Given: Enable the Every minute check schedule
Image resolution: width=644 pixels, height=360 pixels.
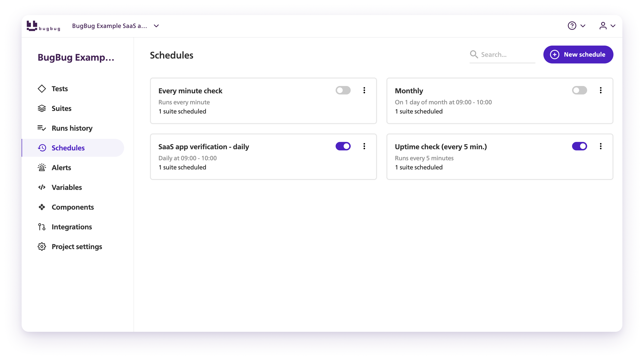Looking at the screenshot, I should coord(343,90).
